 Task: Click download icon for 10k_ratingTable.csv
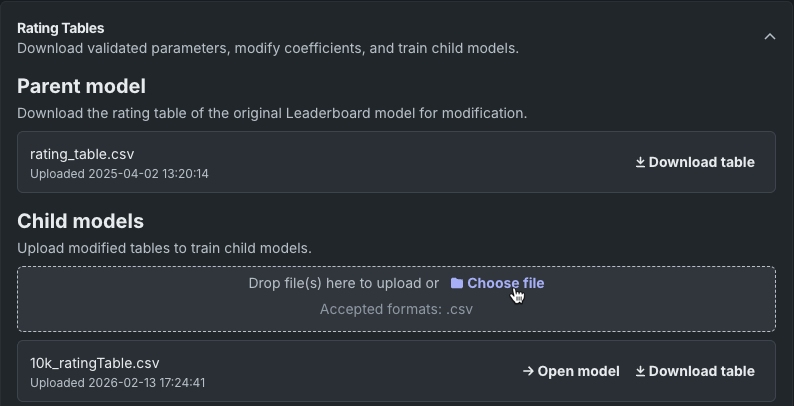click(640, 371)
